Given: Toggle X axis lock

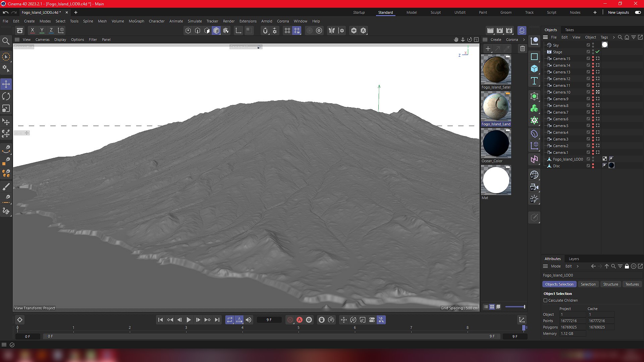Looking at the screenshot, I should [32, 31].
